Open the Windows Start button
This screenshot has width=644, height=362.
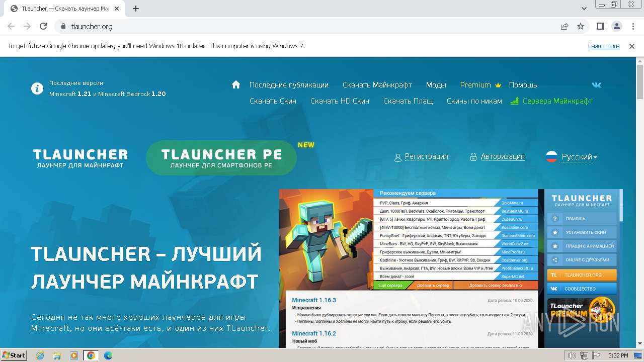(x=14, y=355)
